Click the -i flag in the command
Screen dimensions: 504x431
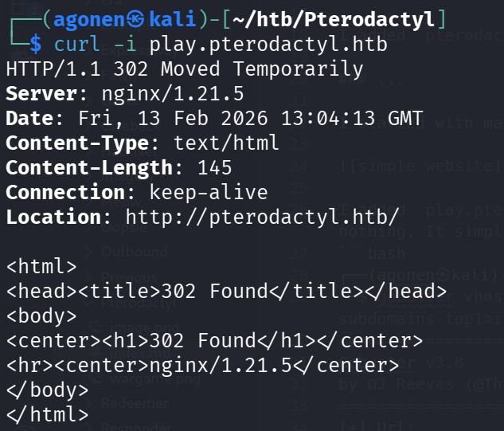(x=135, y=44)
